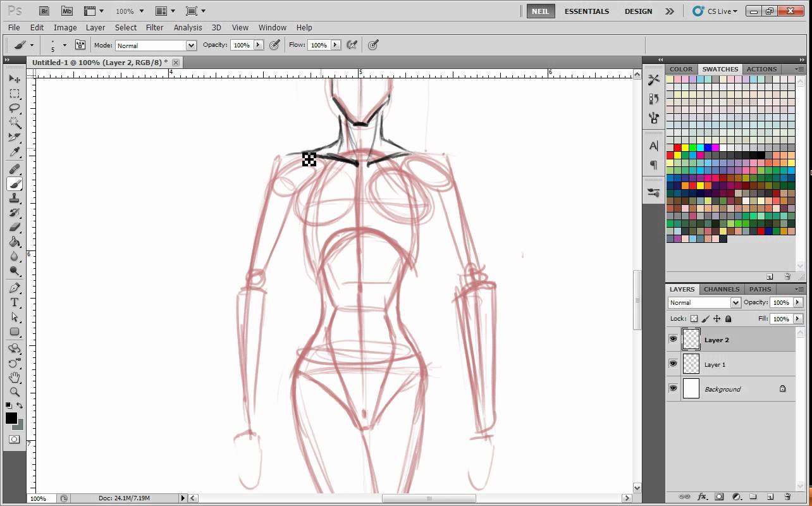The height and width of the screenshot is (506, 812).
Task: Switch to the Channels tab
Action: pyautogui.click(x=721, y=289)
